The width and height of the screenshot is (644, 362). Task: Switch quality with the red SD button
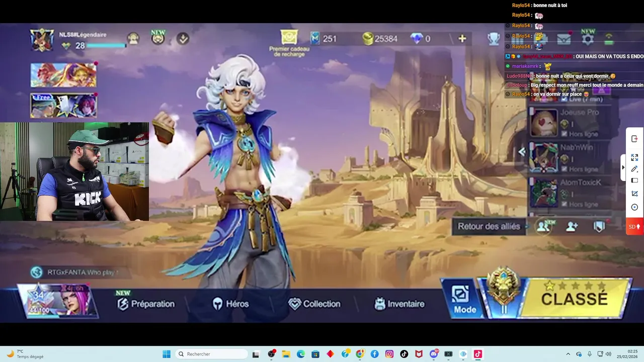634,227
